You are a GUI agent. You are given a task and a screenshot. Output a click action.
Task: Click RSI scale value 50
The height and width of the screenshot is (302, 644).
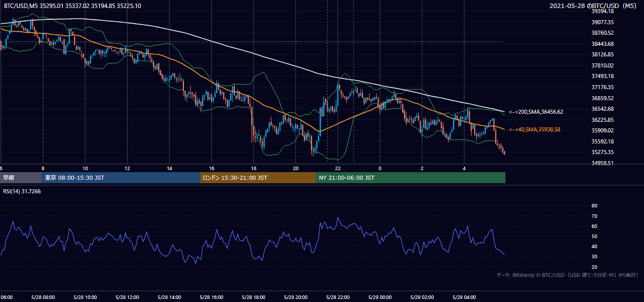click(594, 236)
